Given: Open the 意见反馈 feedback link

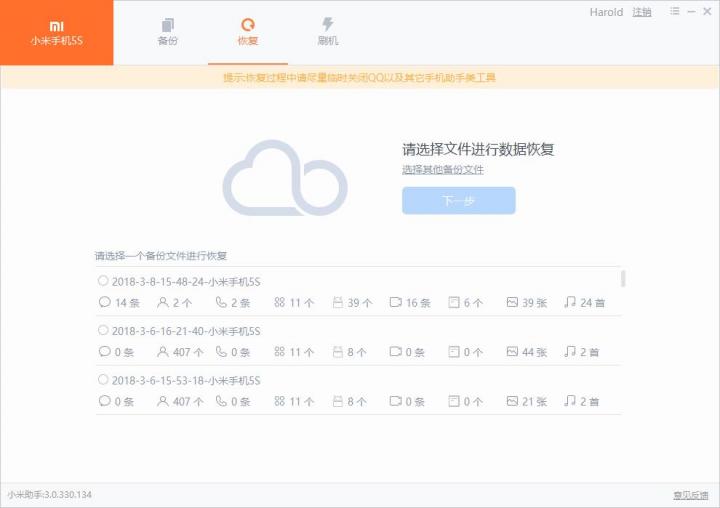Looking at the screenshot, I should [x=691, y=495].
